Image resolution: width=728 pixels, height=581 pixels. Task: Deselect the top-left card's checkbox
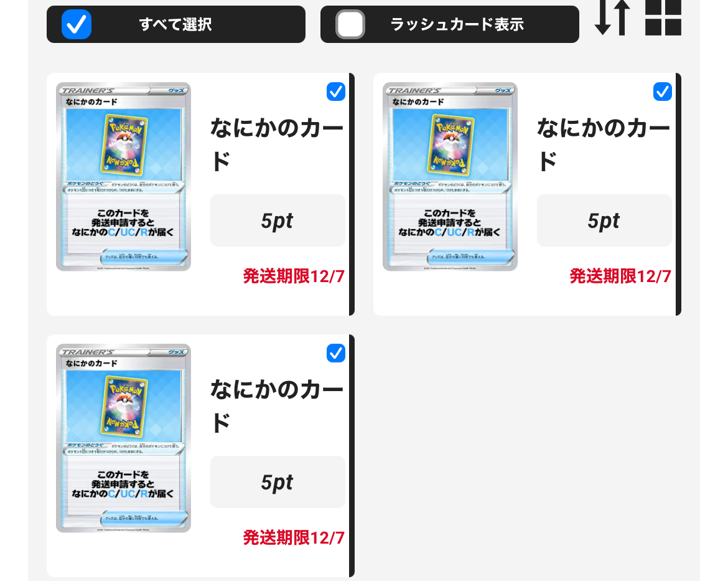[x=335, y=92]
